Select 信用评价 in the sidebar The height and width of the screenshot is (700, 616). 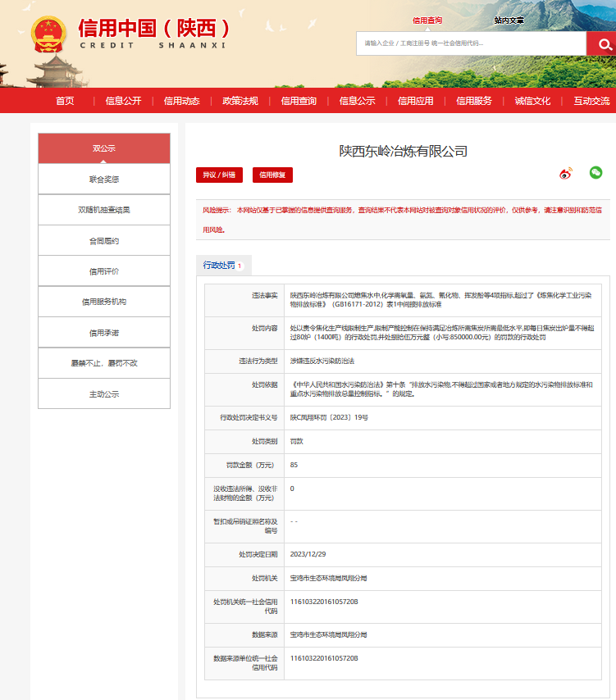tap(104, 271)
